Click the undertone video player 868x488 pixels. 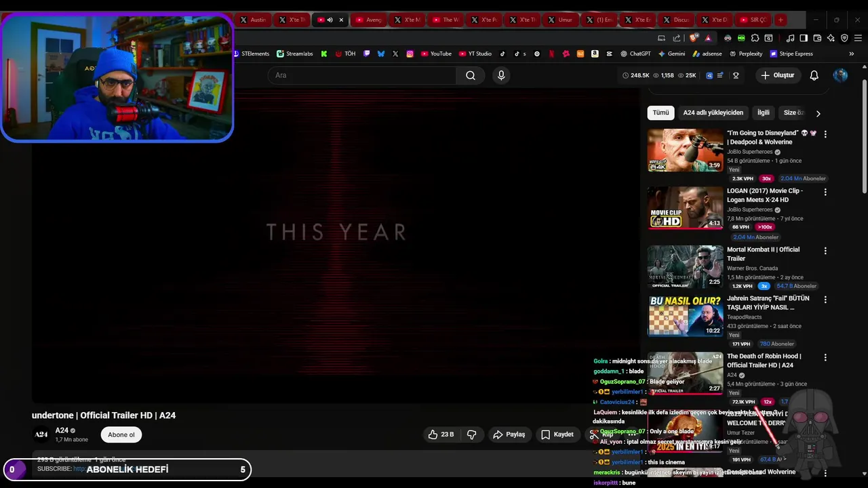click(x=336, y=244)
